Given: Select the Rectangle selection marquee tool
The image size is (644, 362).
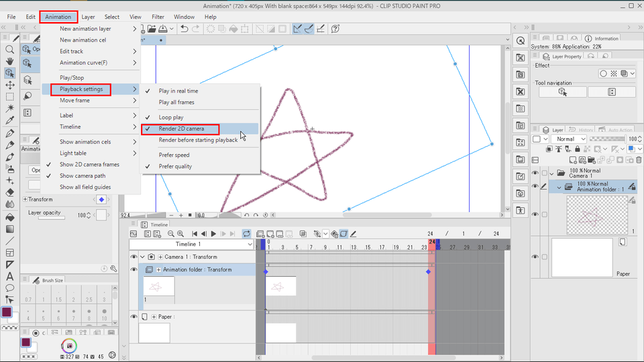Looking at the screenshot, I should point(10,97).
